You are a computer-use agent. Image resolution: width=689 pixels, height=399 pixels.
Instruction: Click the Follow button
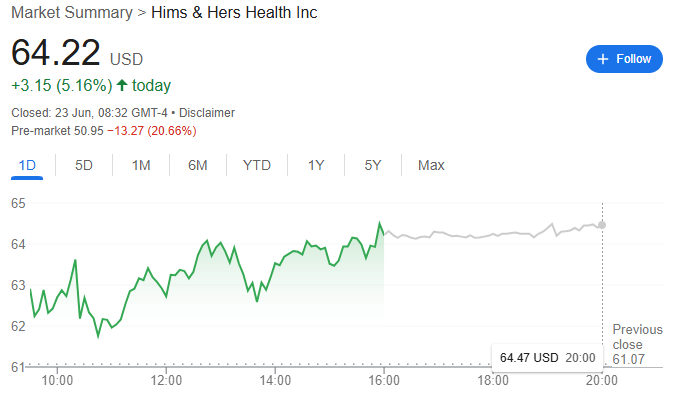(x=624, y=59)
